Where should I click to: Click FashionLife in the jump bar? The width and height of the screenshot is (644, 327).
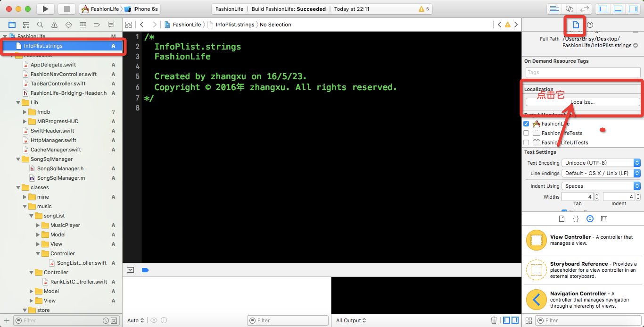[182, 25]
